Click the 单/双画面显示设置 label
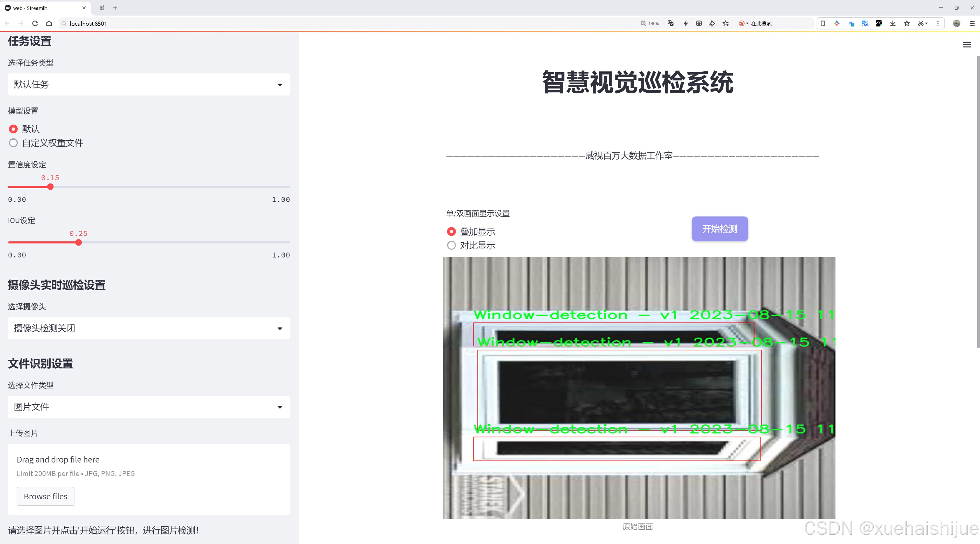 (x=478, y=213)
